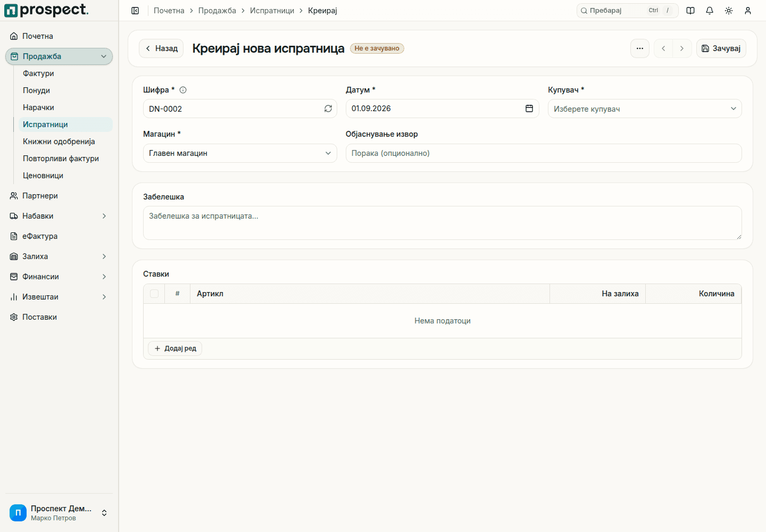The width and height of the screenshot is (766, 532).
Task: Open Повторливи фактури in the sidebar
Action: (65, 159)
